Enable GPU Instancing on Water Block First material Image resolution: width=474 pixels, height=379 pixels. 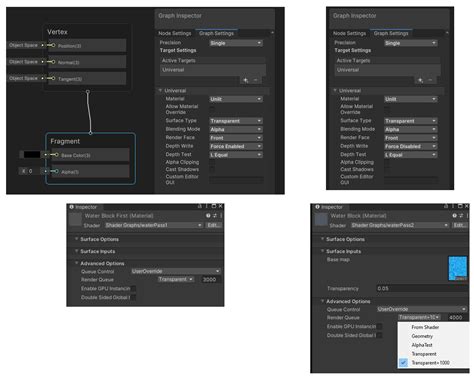tap(133, 289)
